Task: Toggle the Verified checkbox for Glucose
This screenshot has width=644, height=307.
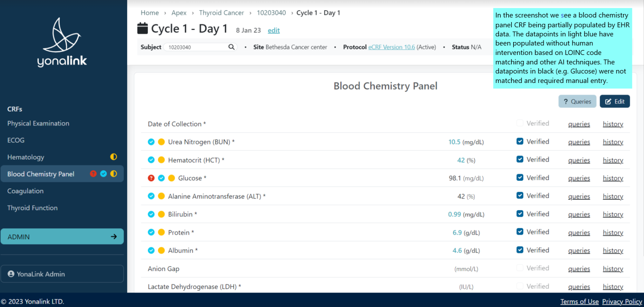Action: [520, 177]
